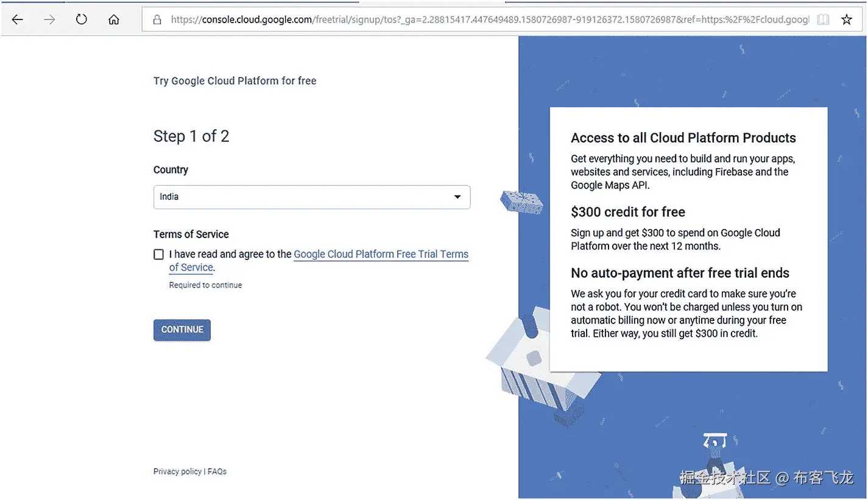This screenshot has width=868, height=500.
Task: Click the padlock site security icon
Action: pyautogui.click(x=157, y=19)
